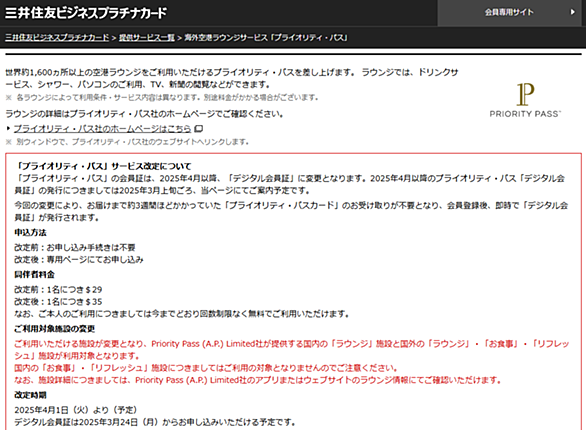This screenshot has height=430, width=586.
Task: Go to 三井住友ビジネスプラチナカード breadcrumb link
Action: pos(57,38)
